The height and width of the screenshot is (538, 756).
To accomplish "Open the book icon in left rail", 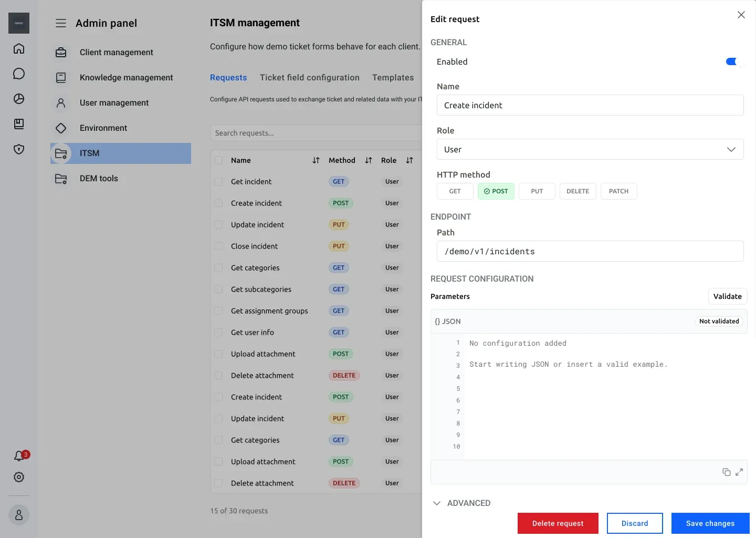I will point(19,124).
